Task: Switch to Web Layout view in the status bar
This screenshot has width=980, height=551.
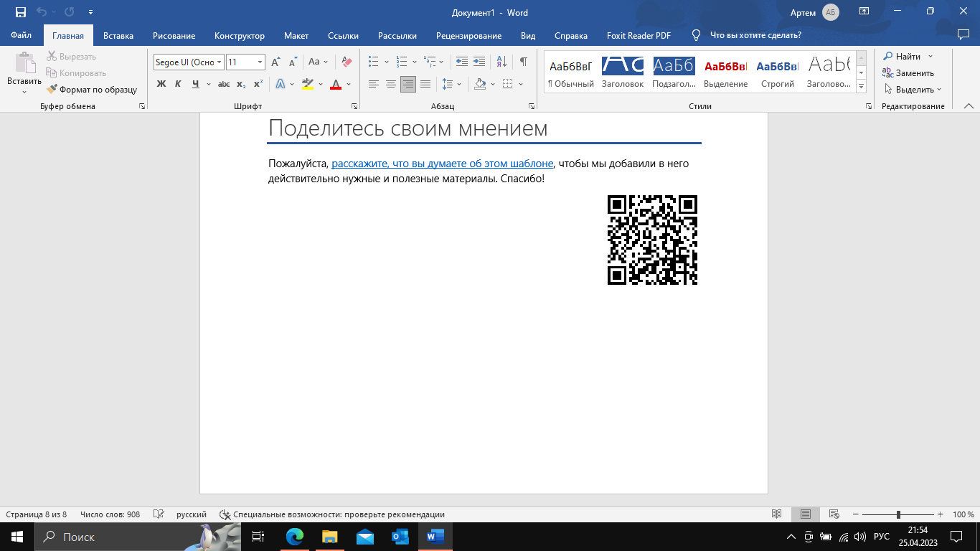Action: coord(834,514)
